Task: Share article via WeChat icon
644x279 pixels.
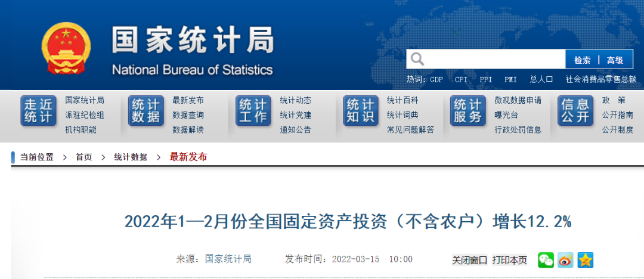Action: pyautogui.click(x=546, y=260)
